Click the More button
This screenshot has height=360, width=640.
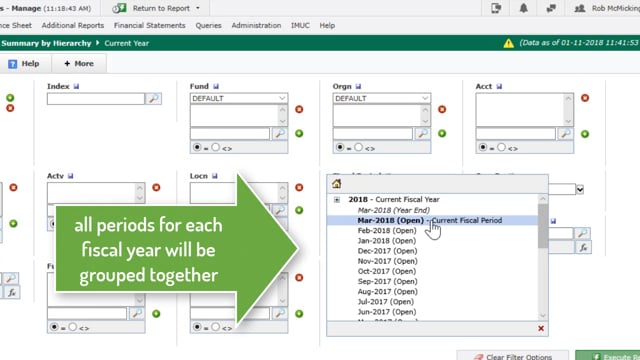coord(79,64)
